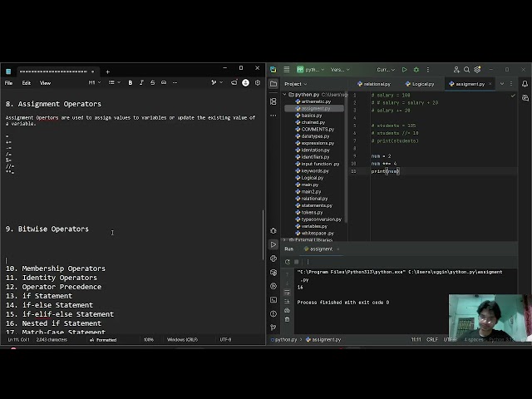The image size is (532, 399).
Task: Open Notepad settings gear
Action: tap(258, 83)
